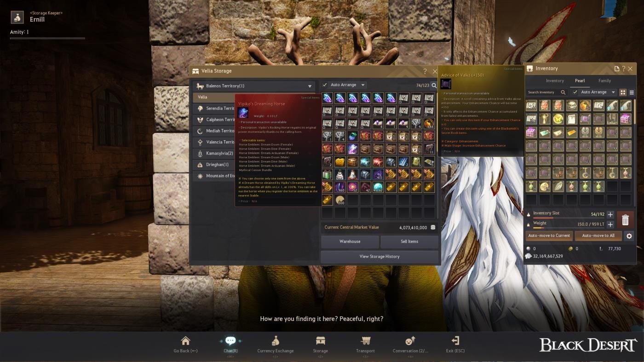Switch to the Inventory tab
Image resolution: width=644 pixels, height=362 pixels.
pos(555,81)
